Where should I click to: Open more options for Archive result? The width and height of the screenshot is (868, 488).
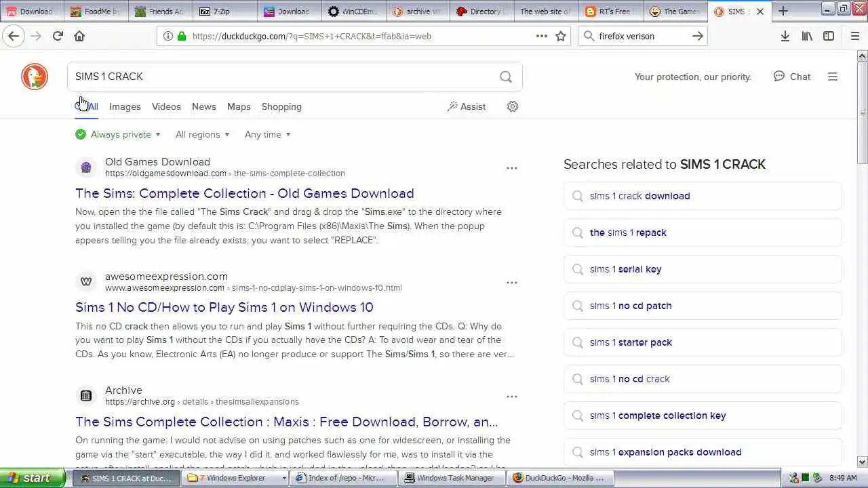pyautogui.click(x=512, y=396)
